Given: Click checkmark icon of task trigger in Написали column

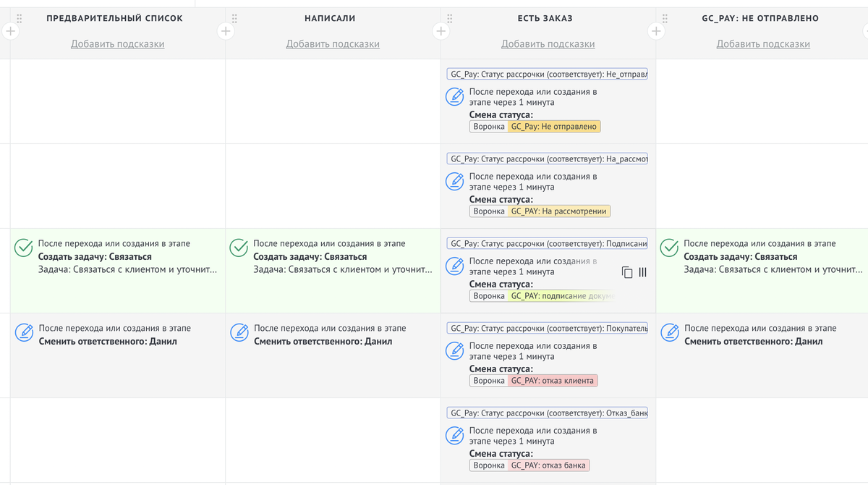Looking at the screenshot, I should click(239, 248).
